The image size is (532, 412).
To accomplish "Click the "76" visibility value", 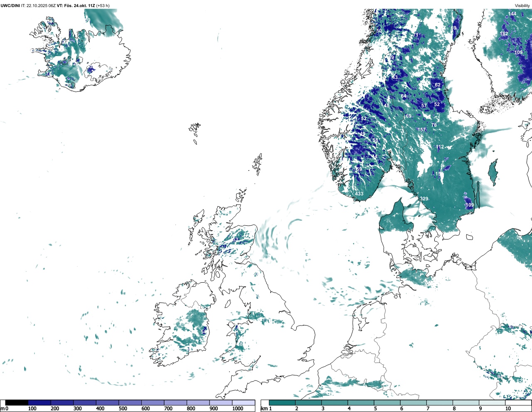I will point(434,125).
